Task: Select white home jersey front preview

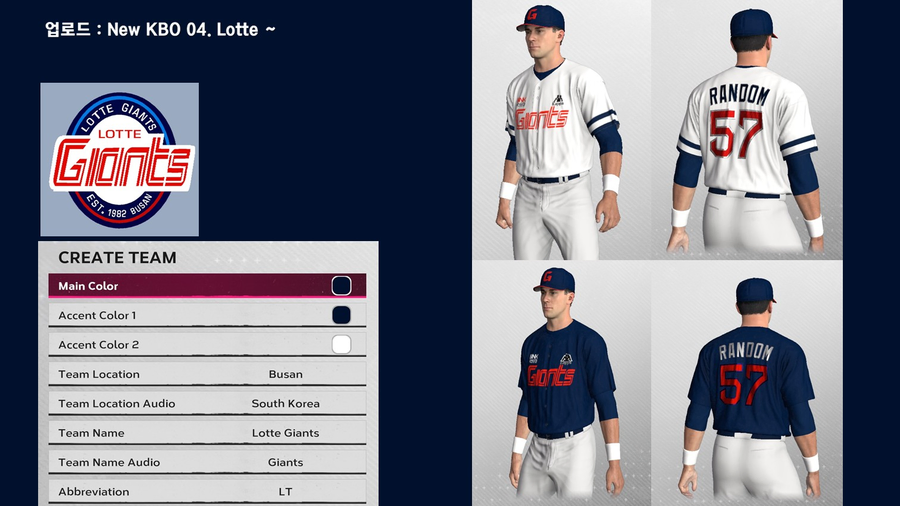Action: (561, 130)
